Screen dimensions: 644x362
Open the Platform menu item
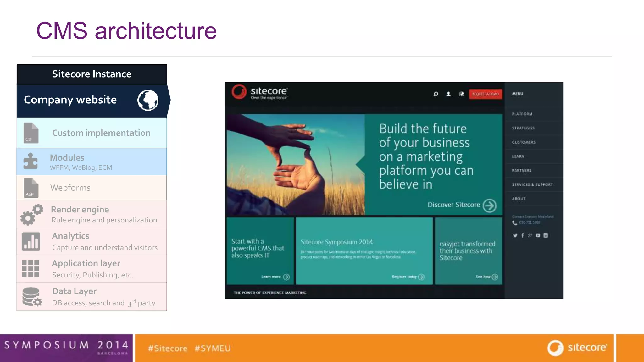click(522, 114)
